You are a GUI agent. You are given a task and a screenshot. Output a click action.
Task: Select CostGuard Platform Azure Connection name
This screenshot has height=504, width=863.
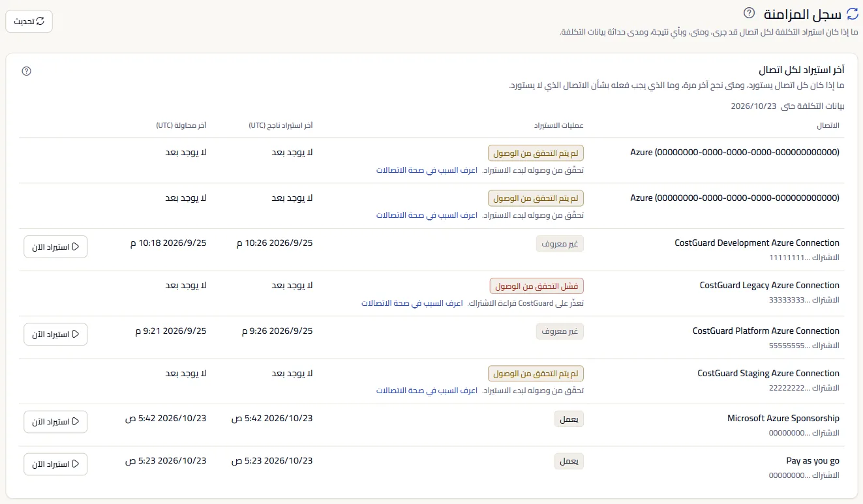(x=766, y=331)
